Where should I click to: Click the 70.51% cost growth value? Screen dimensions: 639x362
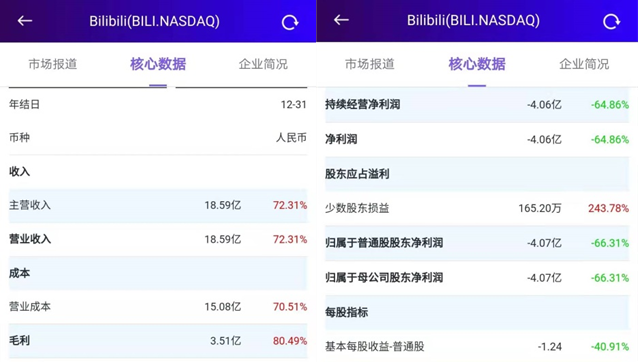click(x=290, y=307)
